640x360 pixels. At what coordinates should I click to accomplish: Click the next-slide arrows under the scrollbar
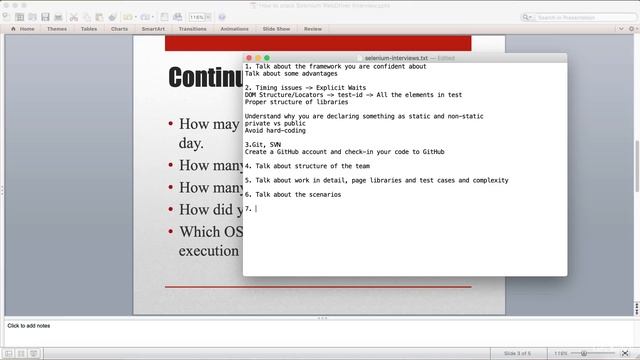[x=637, y=312]
